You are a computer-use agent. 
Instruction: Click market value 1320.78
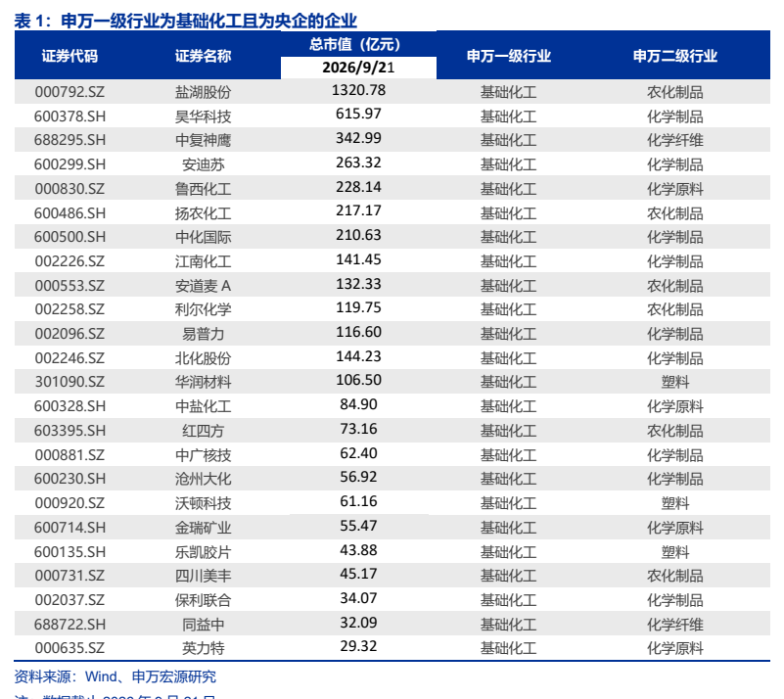358,90
